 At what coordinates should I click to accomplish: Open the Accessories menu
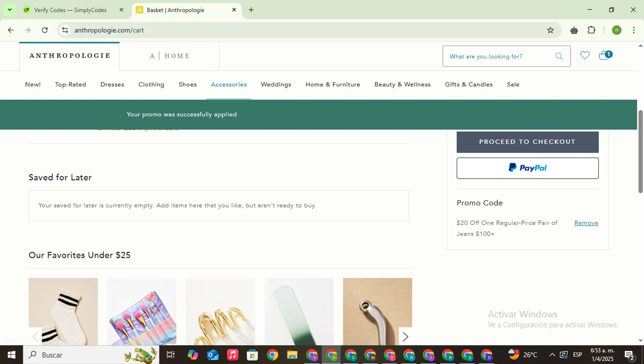pyautogui.click(x=229, y=85)
